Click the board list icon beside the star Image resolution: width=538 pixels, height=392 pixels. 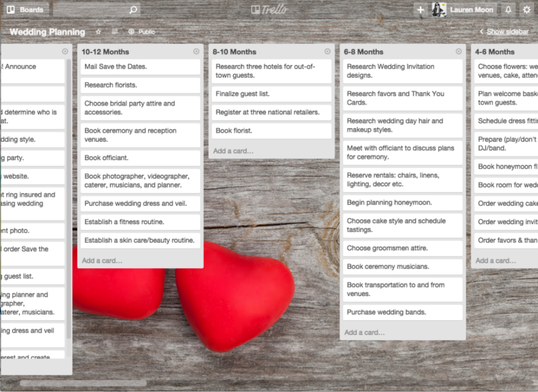tap(114, 32)
